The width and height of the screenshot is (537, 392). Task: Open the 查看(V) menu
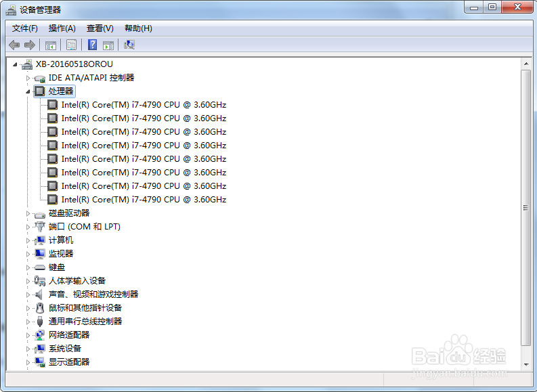(100, 28)
